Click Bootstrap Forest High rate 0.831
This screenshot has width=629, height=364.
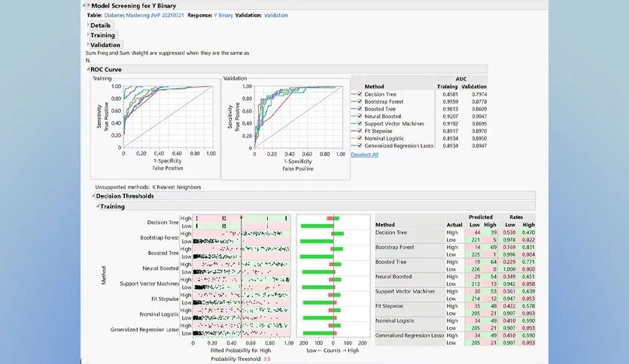pos(528,247)
